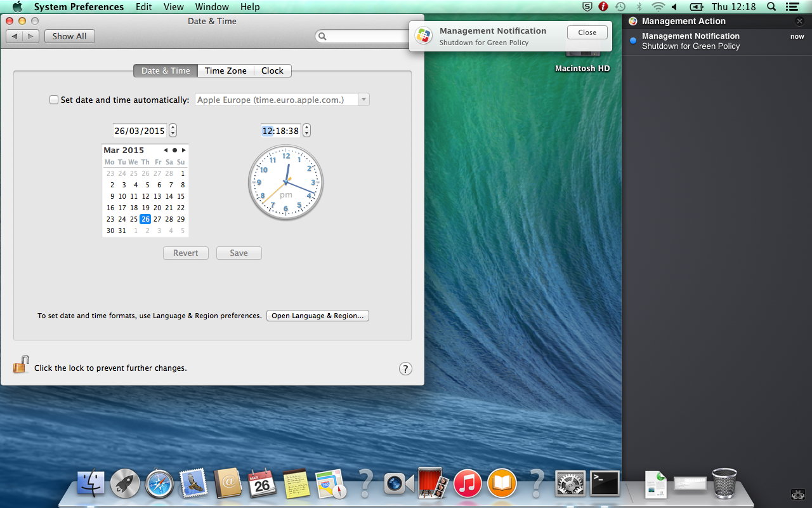Launch Safari compass icon in Dock

click(159, 485)
